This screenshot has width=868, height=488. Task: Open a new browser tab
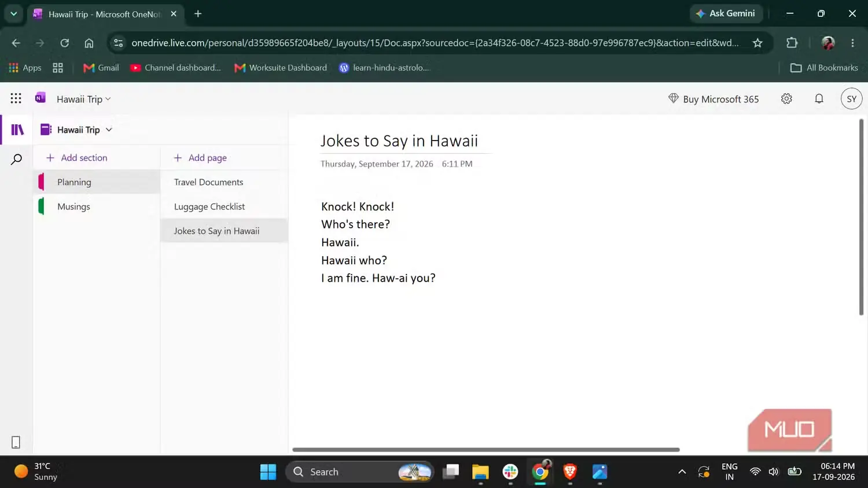(x=198, y=14)
